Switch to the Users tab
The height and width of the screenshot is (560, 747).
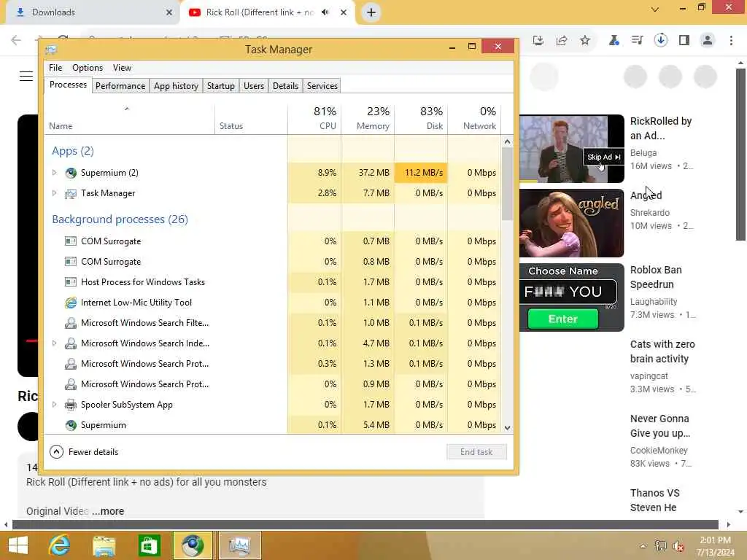tap(253, 86)
